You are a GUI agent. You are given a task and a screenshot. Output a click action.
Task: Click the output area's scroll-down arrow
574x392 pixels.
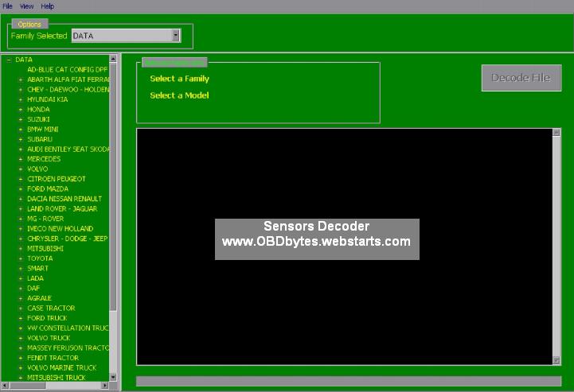pyautogui.click(x=556, y=360)
